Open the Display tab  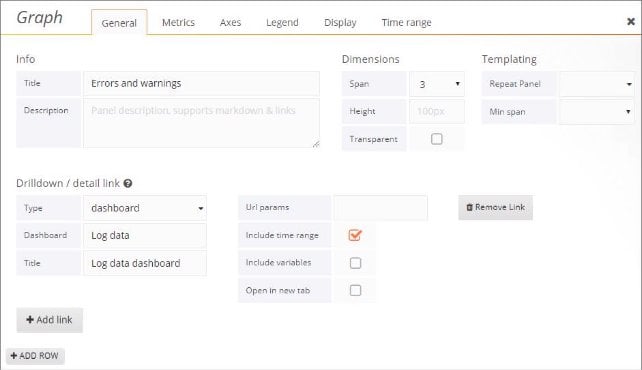[x=340, y=23]
